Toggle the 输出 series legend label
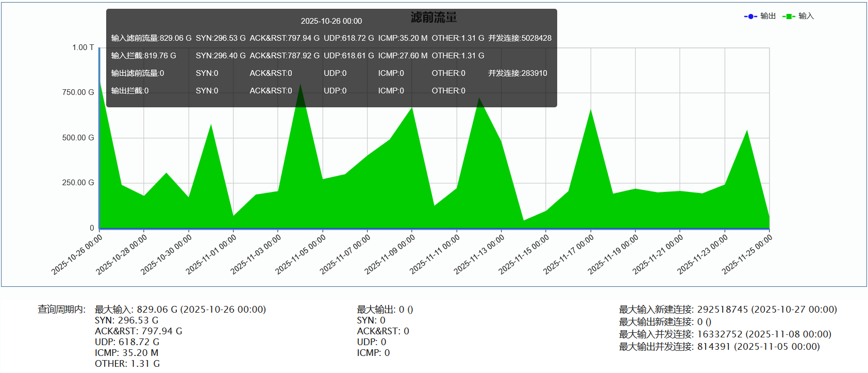Viewport: 868px width, 373px height. click(x=768, y=17)
